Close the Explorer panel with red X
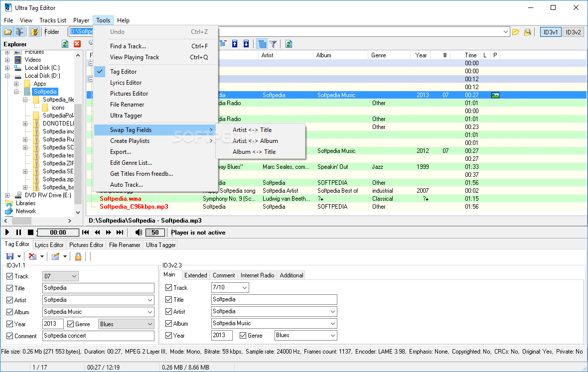Screen dimensions: 588x372 click(x=77, y=44)
